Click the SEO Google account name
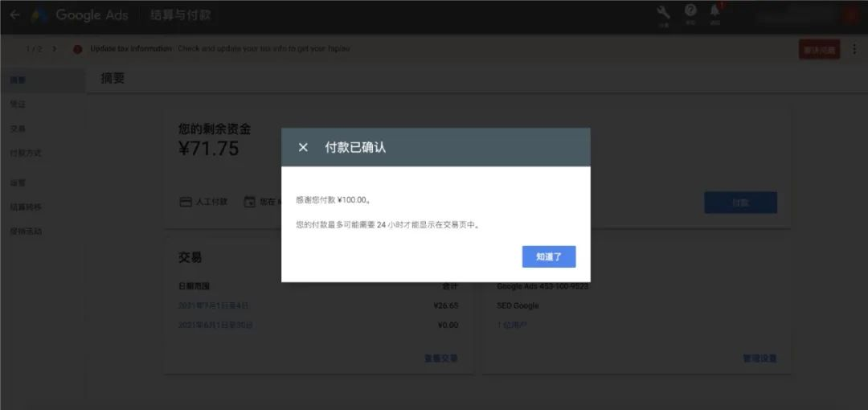The image size is (868, 410). (518, 305)
